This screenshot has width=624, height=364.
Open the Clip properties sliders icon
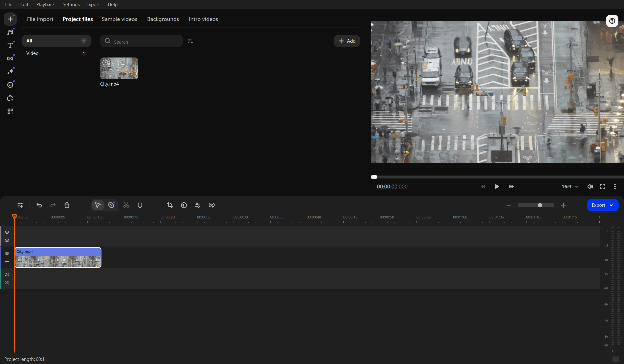pos(198,205)
